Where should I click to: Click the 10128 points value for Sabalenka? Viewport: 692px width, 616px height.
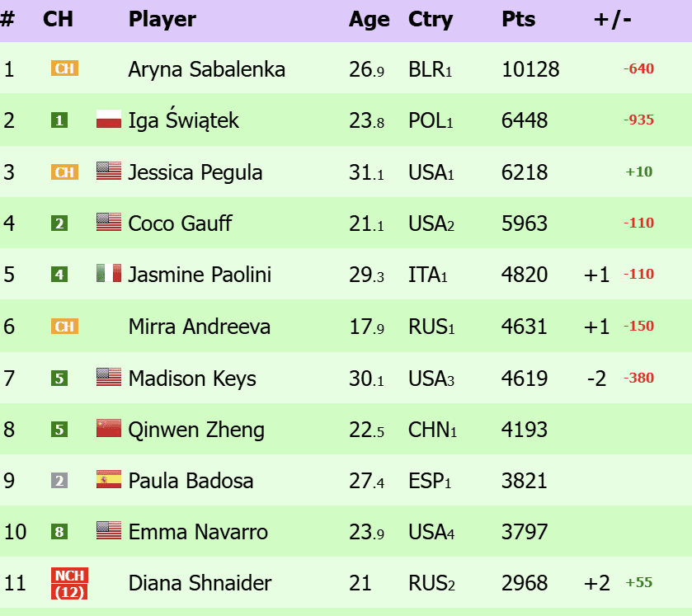(530, 69)
